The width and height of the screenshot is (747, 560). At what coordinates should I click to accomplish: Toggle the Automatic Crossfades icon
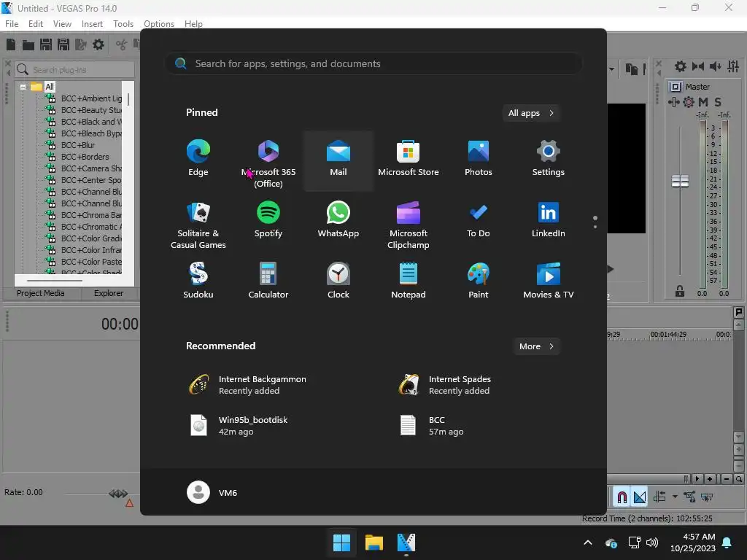pos(640,497)
